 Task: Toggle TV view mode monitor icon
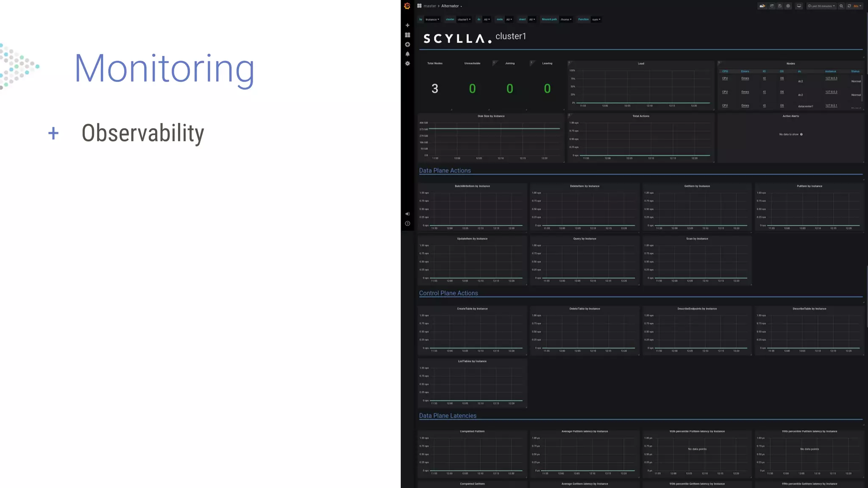[x=799, y=6]
